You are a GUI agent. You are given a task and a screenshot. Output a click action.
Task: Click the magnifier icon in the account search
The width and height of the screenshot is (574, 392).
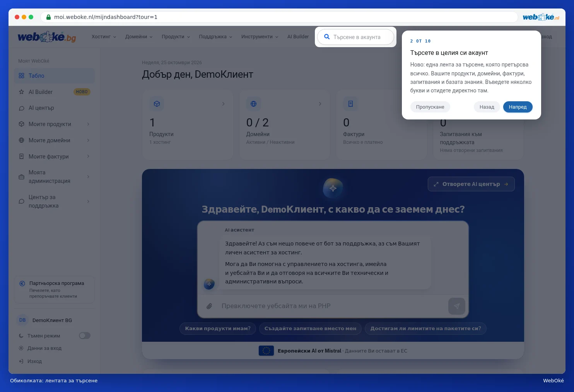point(327,37)
